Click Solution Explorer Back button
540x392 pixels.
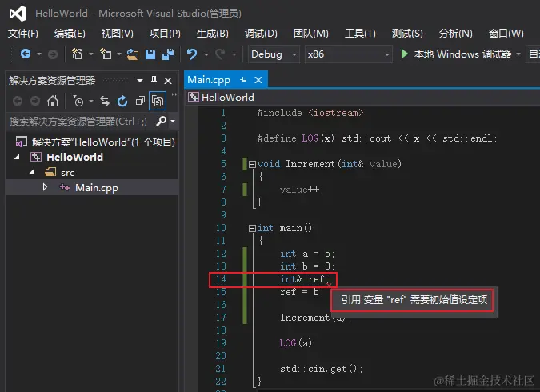click(18, 101)
